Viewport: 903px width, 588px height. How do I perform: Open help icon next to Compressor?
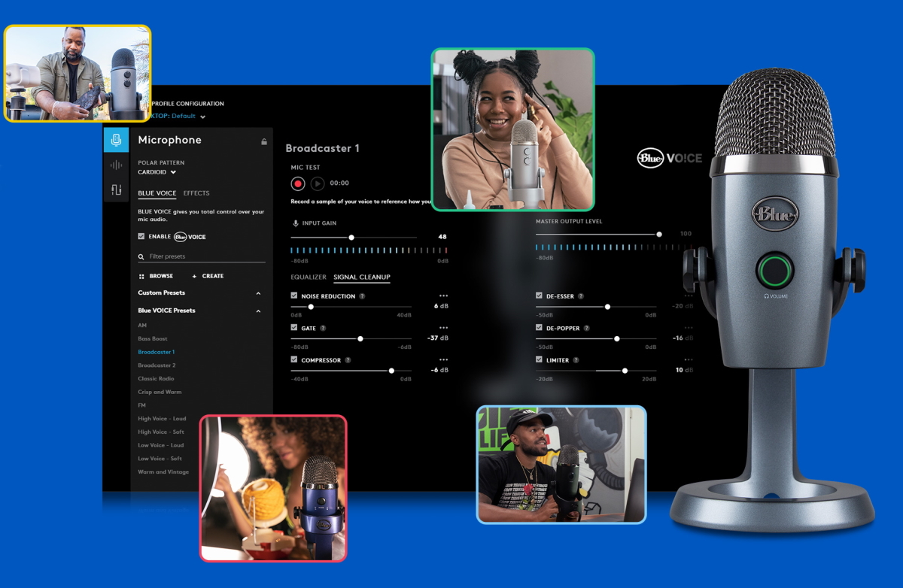348,360
